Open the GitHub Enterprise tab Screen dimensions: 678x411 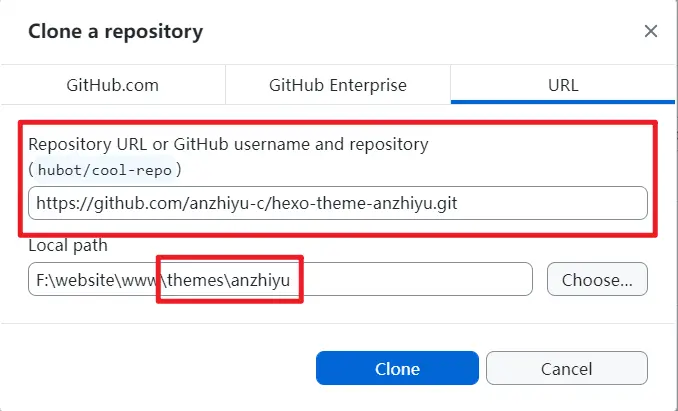pos(338,85)
